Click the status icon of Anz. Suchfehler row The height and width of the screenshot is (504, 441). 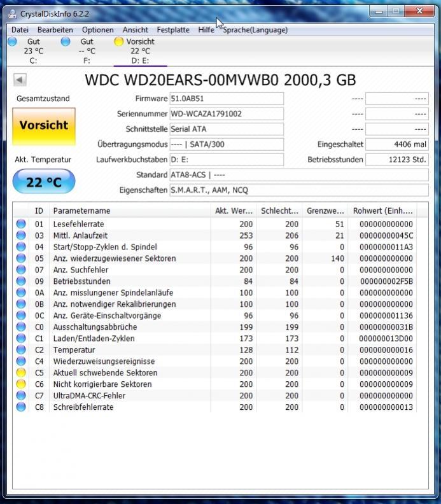[21, 269]
